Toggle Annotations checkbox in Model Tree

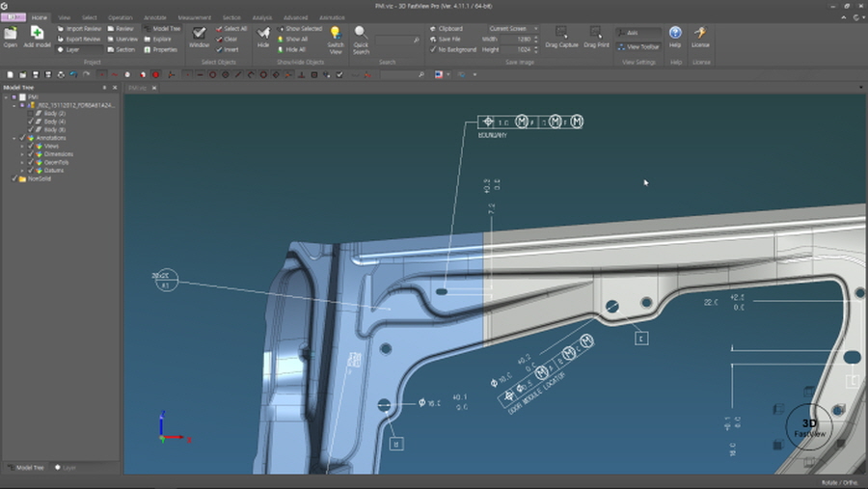pyautogui.click(x=23, y=138)
